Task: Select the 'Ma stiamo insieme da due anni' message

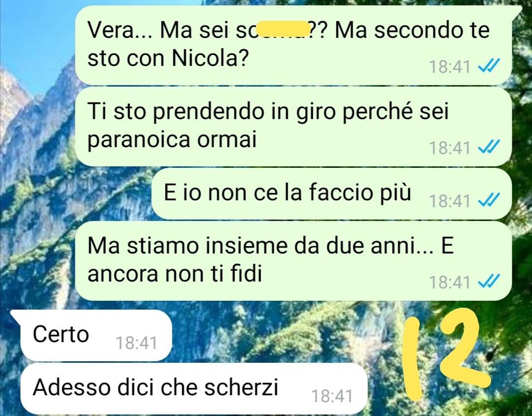Action: click(293, 261)
